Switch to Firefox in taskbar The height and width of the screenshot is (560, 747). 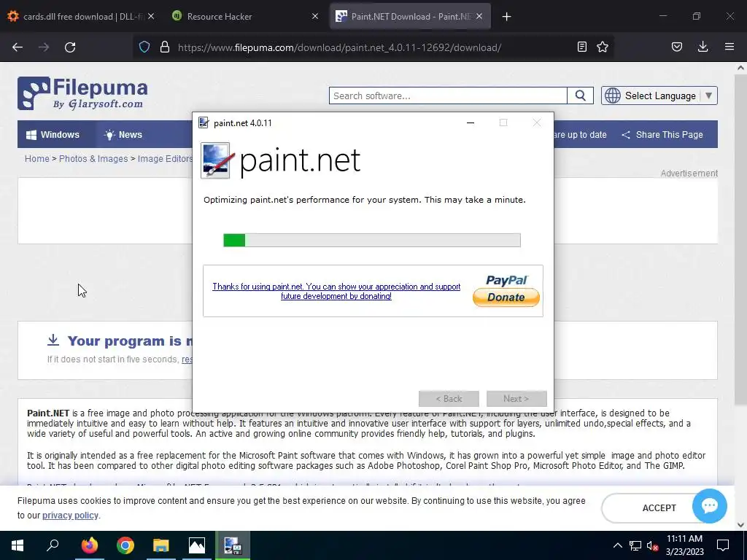89,545
